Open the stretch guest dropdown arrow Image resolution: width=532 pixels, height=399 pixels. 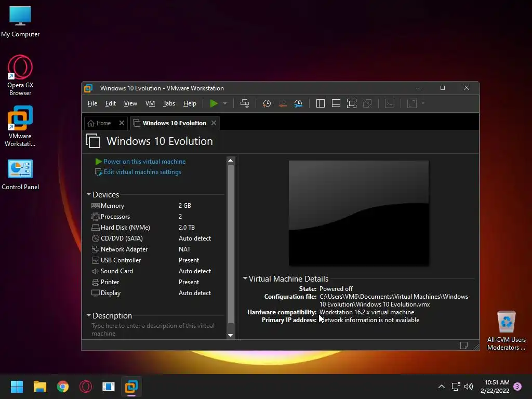423,103
